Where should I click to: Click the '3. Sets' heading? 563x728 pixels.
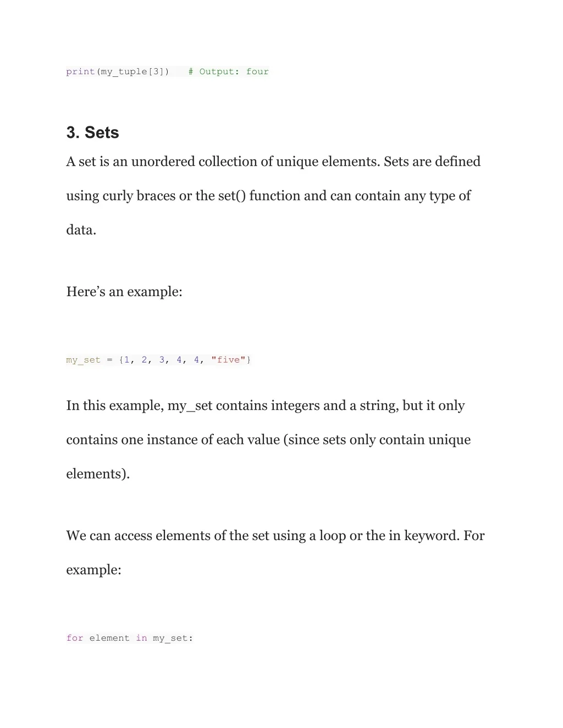pos(92,132)
